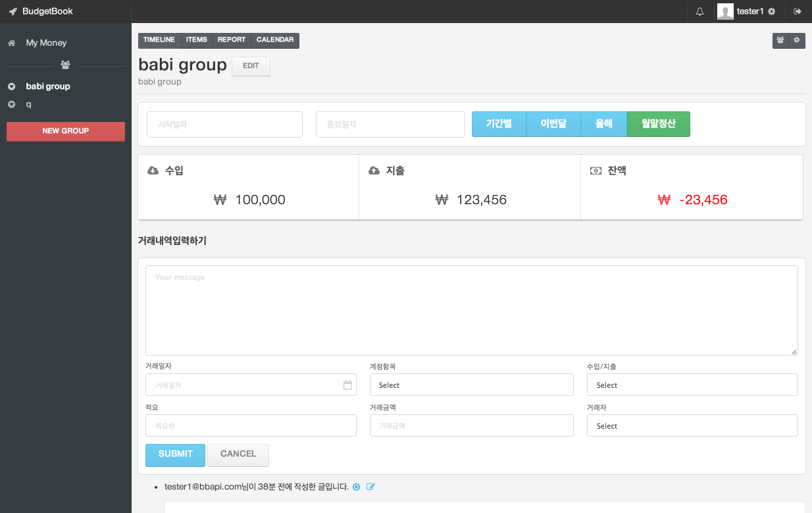Click the red -23,456 balance amount

(703, 200)
